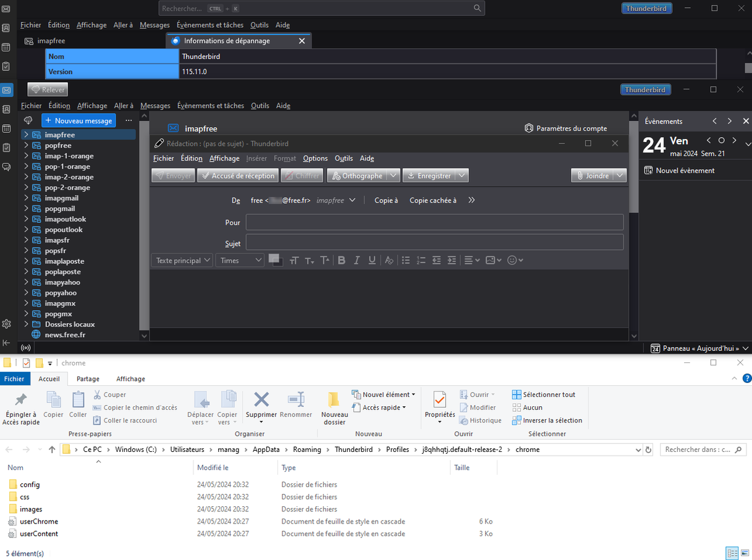Screen dimensions: 752x560
Task: Click inside the Pour recipient field
Action: 434,222
